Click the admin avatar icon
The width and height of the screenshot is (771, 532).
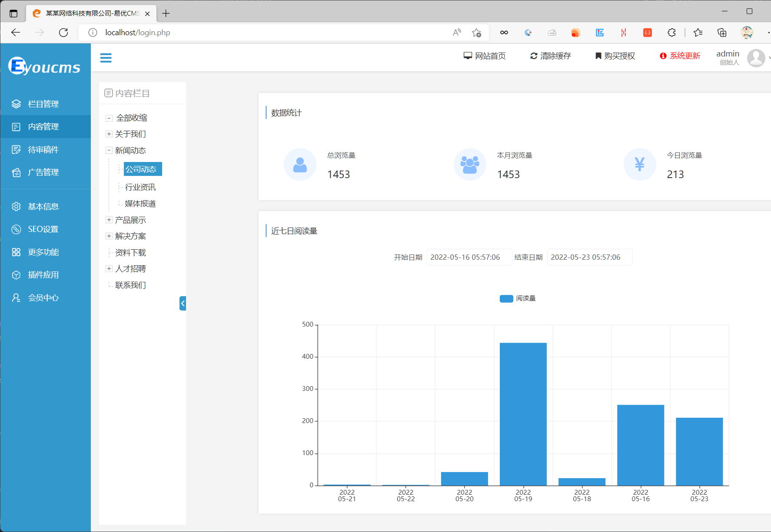[756, 58]
